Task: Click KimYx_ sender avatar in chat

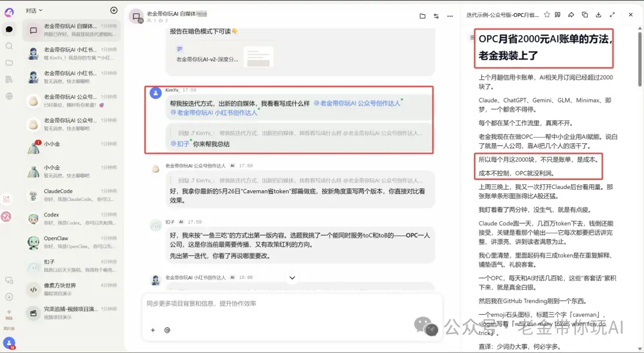Action: (x=155, y=93)
